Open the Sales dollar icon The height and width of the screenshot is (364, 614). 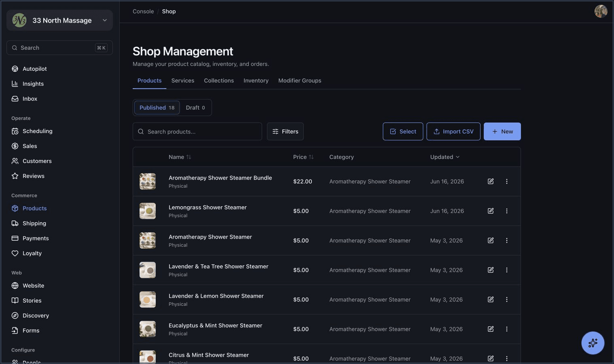pos(15,146)
